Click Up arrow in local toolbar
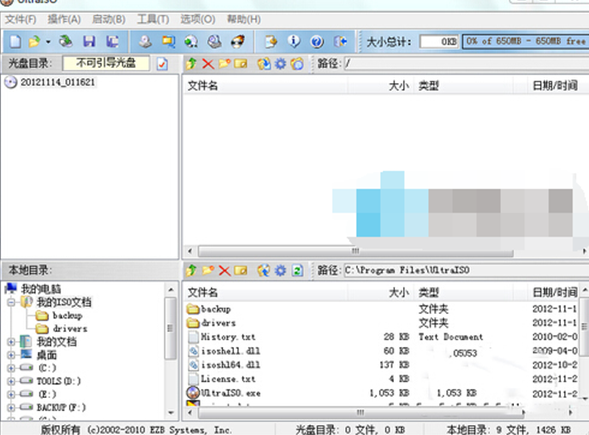Screen dimensions: 589x435 (191, 270)
